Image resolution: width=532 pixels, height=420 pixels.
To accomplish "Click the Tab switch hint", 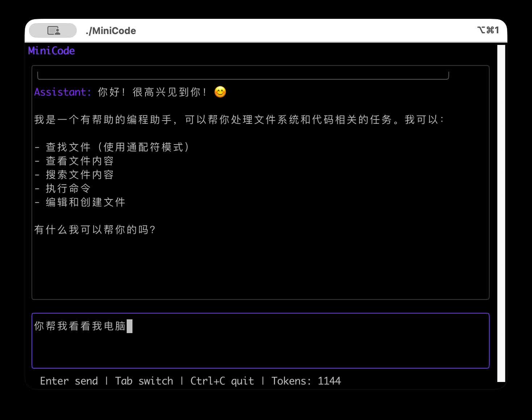I will [x=144, y=381].
